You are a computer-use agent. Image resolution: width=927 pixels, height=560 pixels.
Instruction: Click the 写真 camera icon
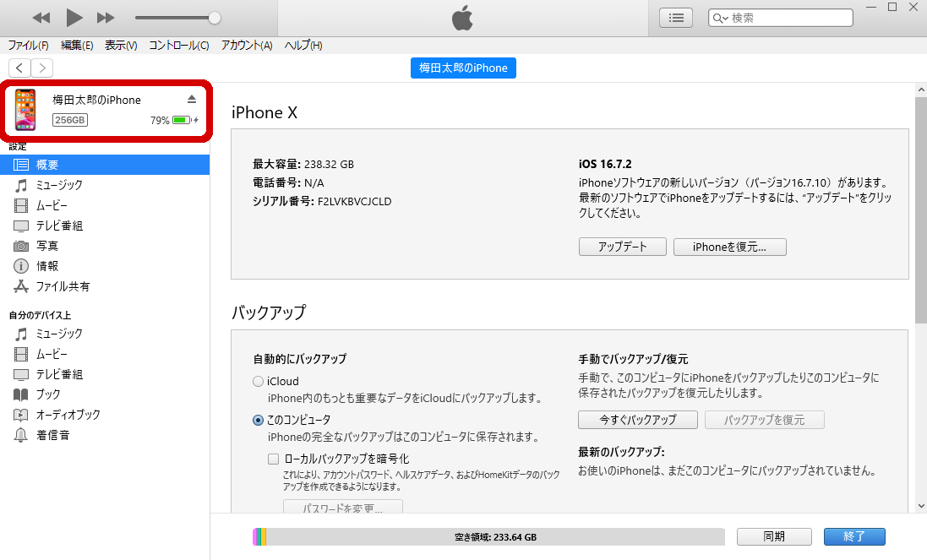point(20,246)
